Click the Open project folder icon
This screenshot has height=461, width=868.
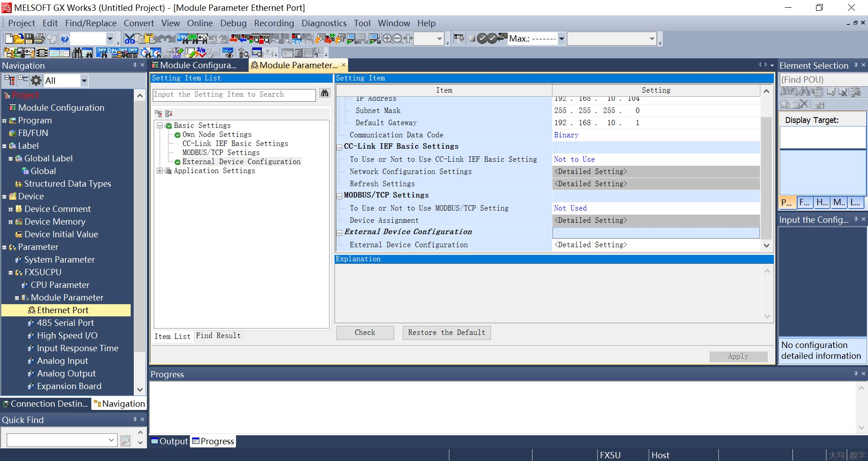click(19, 39)
